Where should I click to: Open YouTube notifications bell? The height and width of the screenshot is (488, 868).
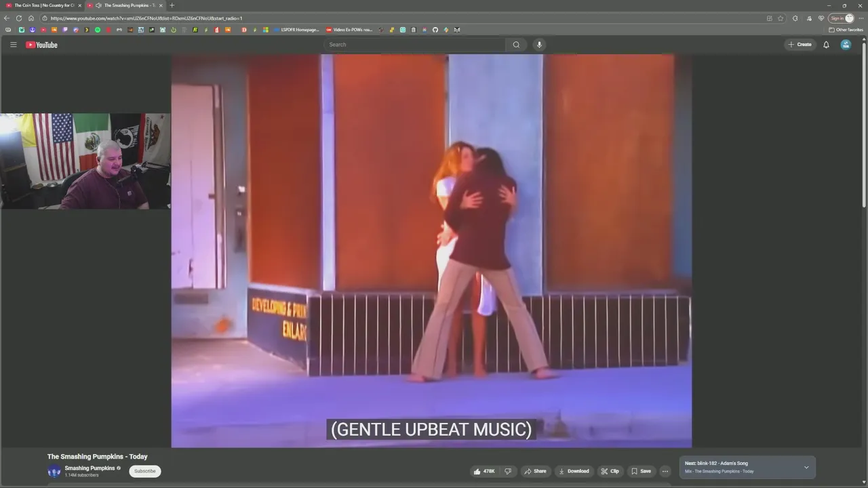click(x=826, y=45)
